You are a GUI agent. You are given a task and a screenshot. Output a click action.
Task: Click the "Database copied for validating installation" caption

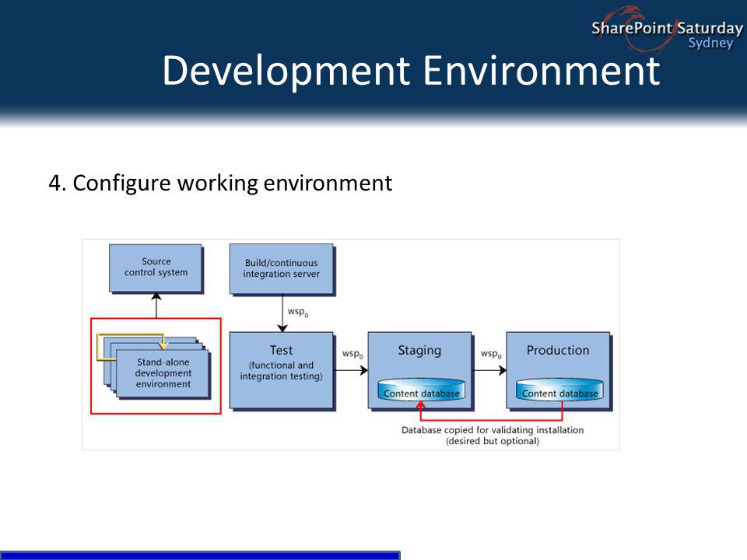click(x=493, y=430)
